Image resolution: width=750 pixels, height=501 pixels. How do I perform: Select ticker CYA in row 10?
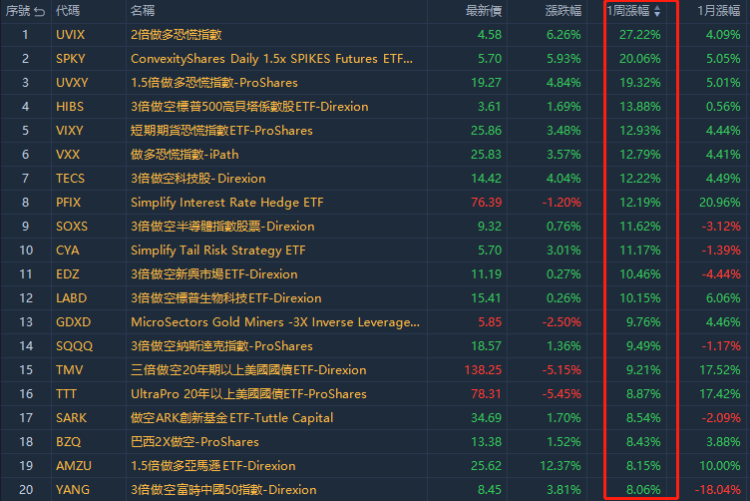pyautogui.click(x=67, y=250)
